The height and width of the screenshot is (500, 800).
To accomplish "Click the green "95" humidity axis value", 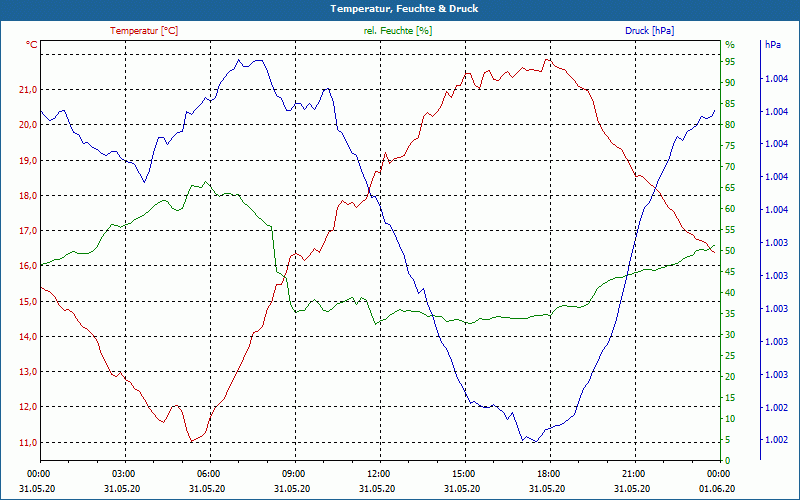I will [730, 62].
